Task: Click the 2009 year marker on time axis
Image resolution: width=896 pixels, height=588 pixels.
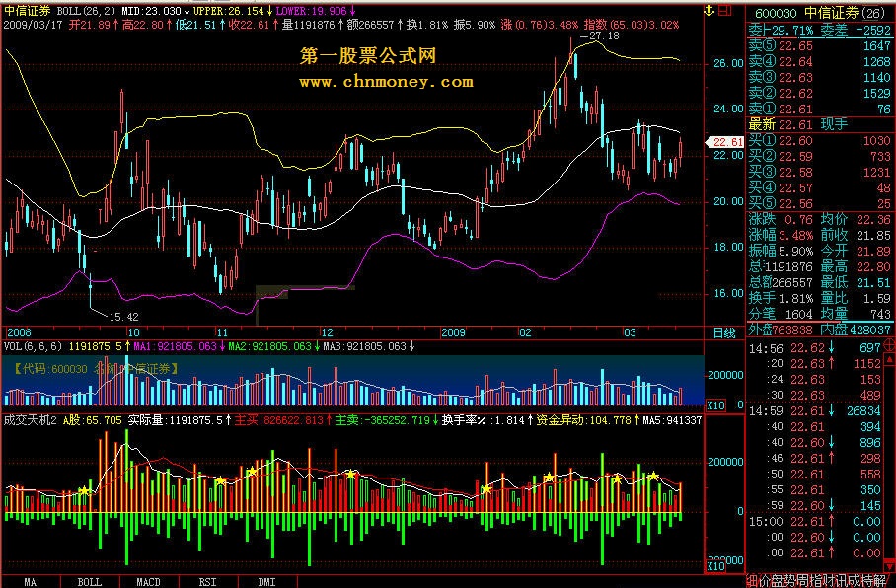Action: pyautogui.click(x=454, y=332)
